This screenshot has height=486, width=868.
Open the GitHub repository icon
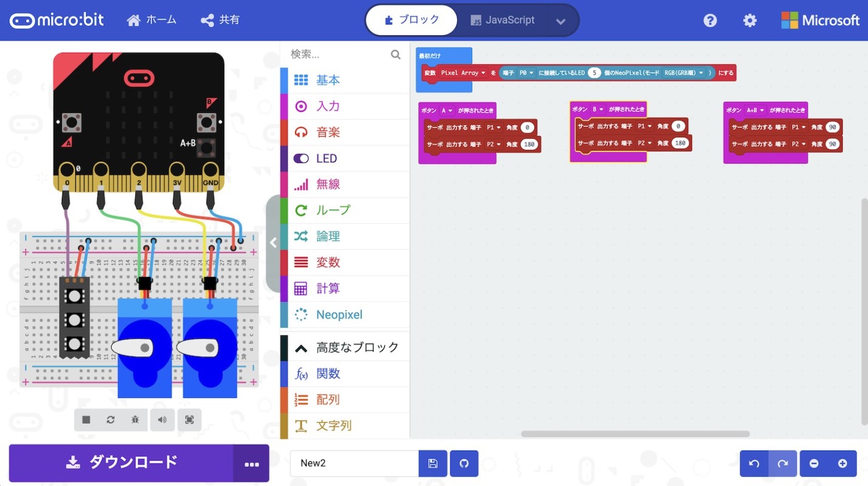pyautogui.click(x=464, y=463)
